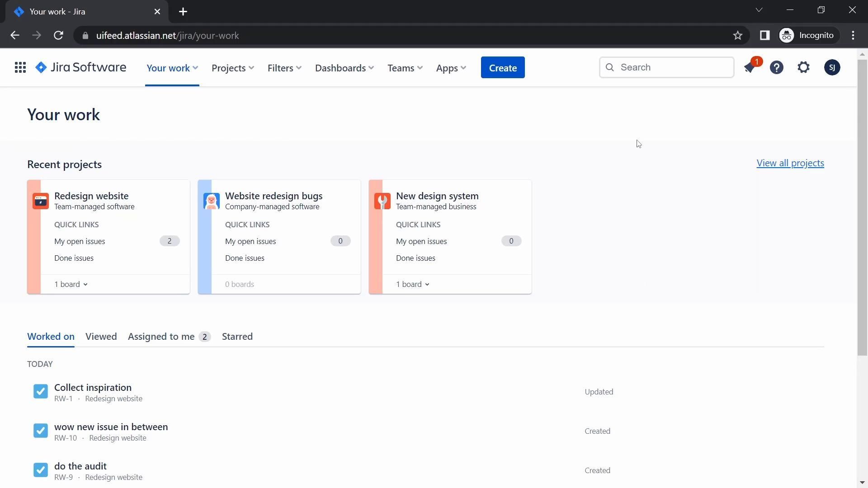This screenshot has width=868, height=488.
Task: Expand the Projects dropdown menu
Action: 232,68
